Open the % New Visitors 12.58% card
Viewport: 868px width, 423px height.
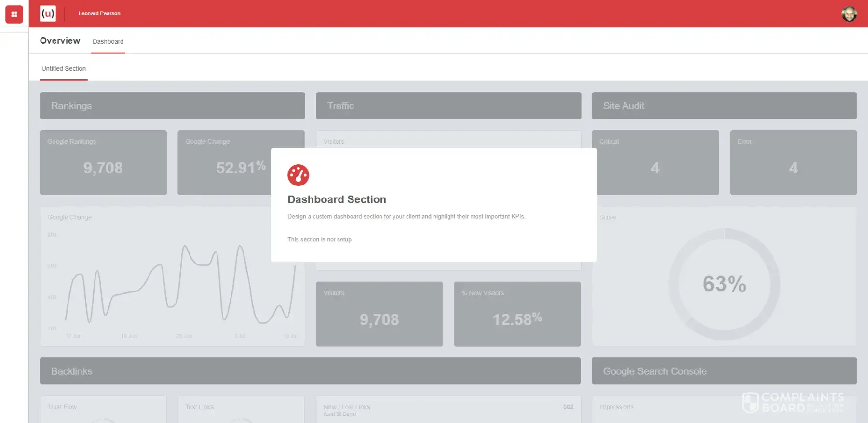[x=517, y=314]
